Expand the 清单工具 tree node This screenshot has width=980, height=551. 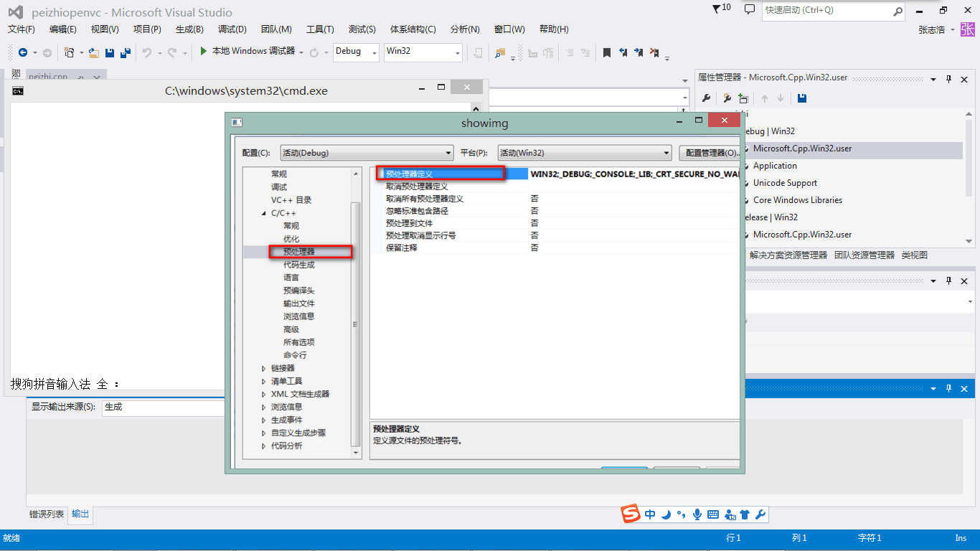pyautogui.click(x=263, y=382)
